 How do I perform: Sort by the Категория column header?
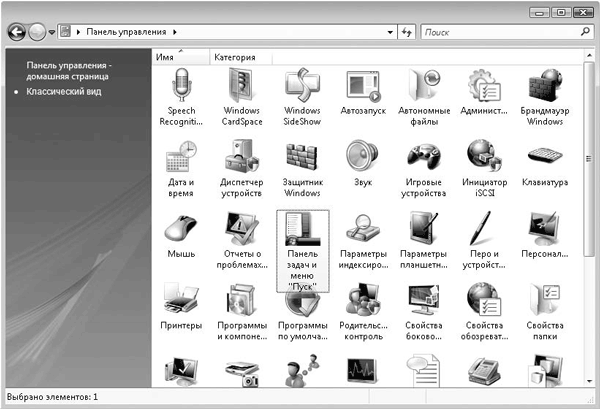pyautogui.click(x=235, y=58)
